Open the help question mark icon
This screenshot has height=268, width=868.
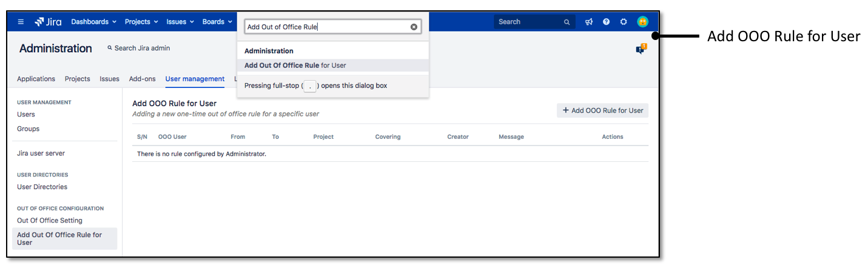[606, 22]
